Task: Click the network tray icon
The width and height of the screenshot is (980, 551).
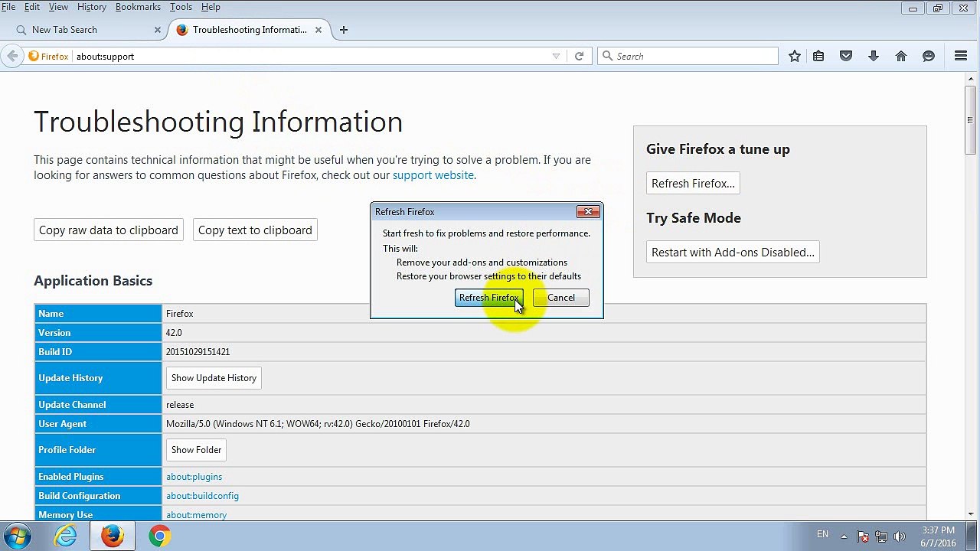Action: 881,536
